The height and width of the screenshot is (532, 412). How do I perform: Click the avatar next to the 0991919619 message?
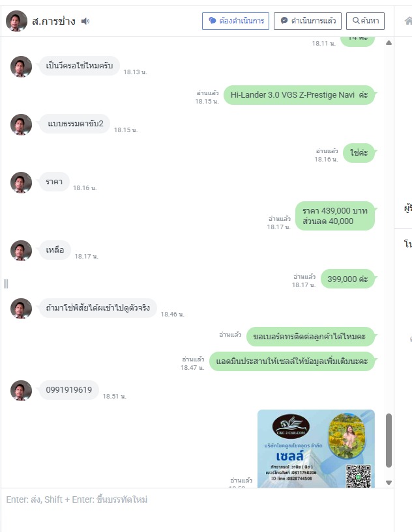pos(21,391)
